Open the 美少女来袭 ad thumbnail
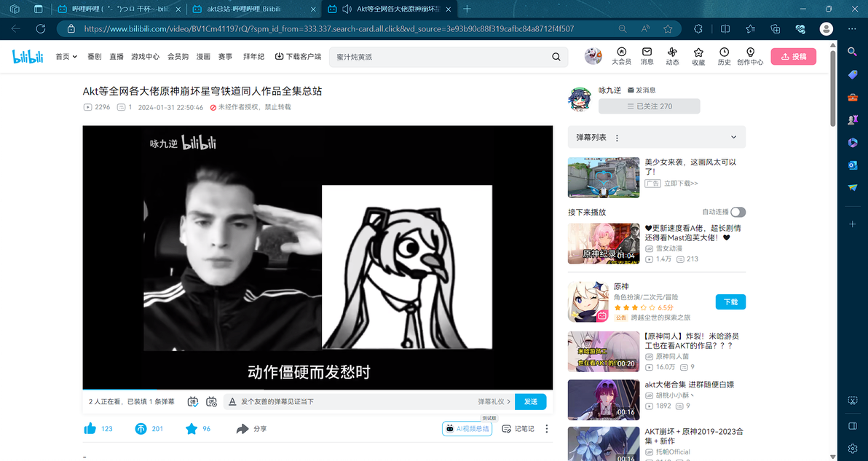 pos(604,178)
